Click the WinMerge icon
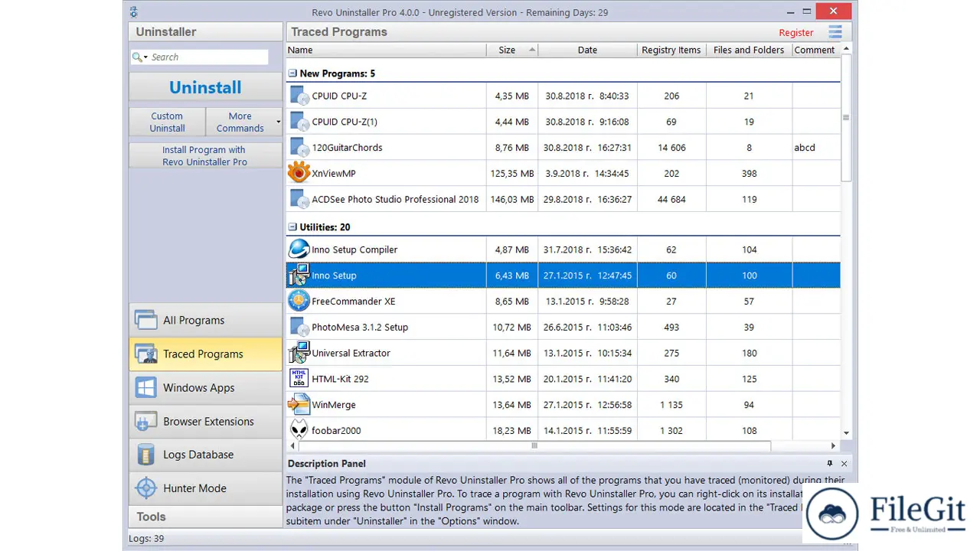 tap(299, 404)
